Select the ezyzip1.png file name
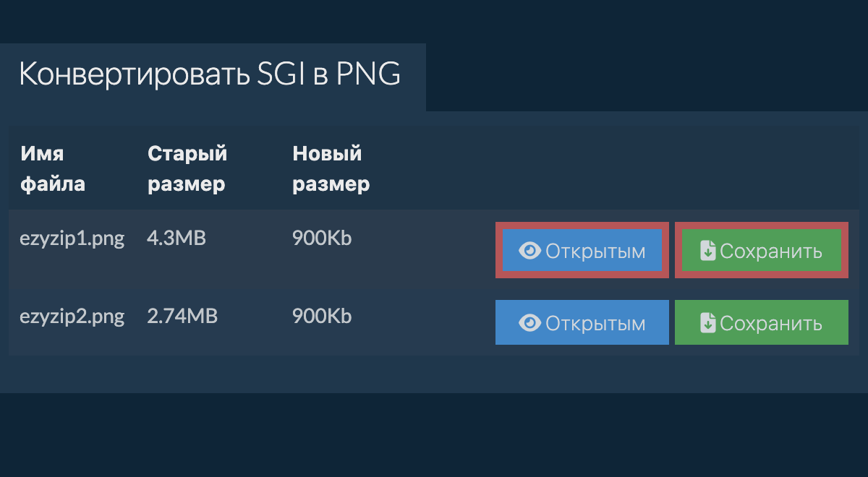Screen dimensions: 868x477 [72, 239]
